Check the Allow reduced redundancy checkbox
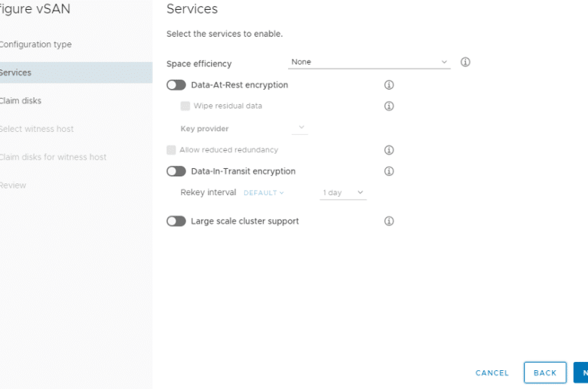This screenshot has width=588, height=389. coord(171,150)
